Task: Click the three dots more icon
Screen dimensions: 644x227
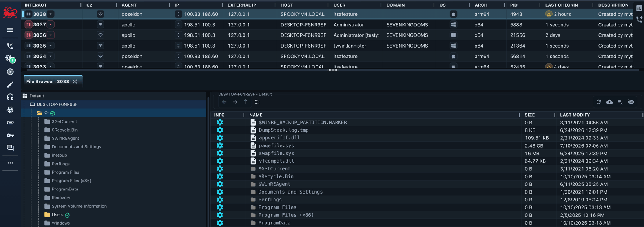Action: [x=10, y=163]
